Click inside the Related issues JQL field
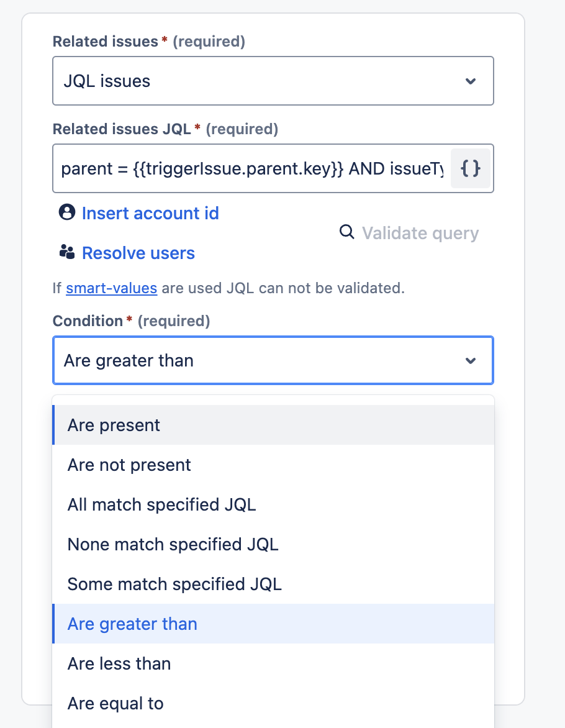 click(x=248, y=168)
